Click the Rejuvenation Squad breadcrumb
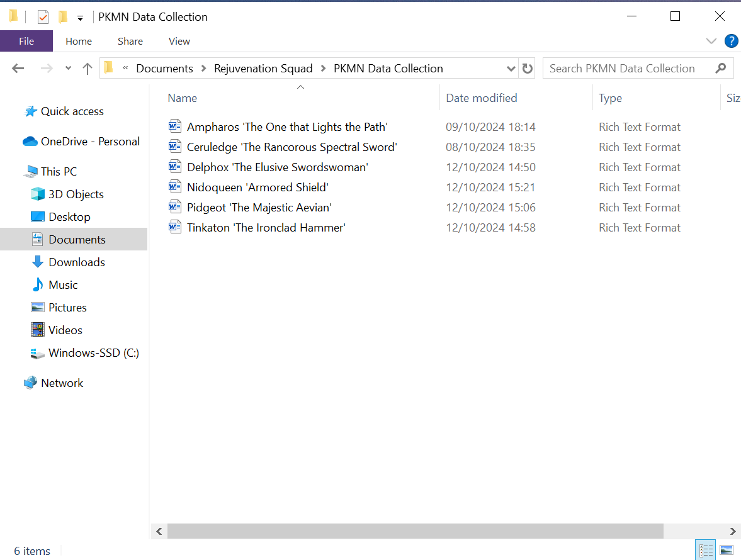Viewport: 741px width, 560px height. pyautogui.click(x=263, y=69)
